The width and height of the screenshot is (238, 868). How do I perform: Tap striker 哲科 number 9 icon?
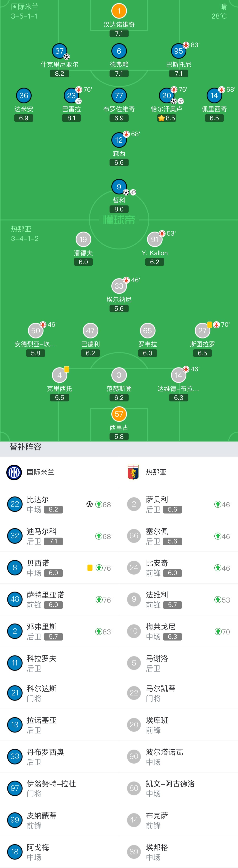[119, 187]
